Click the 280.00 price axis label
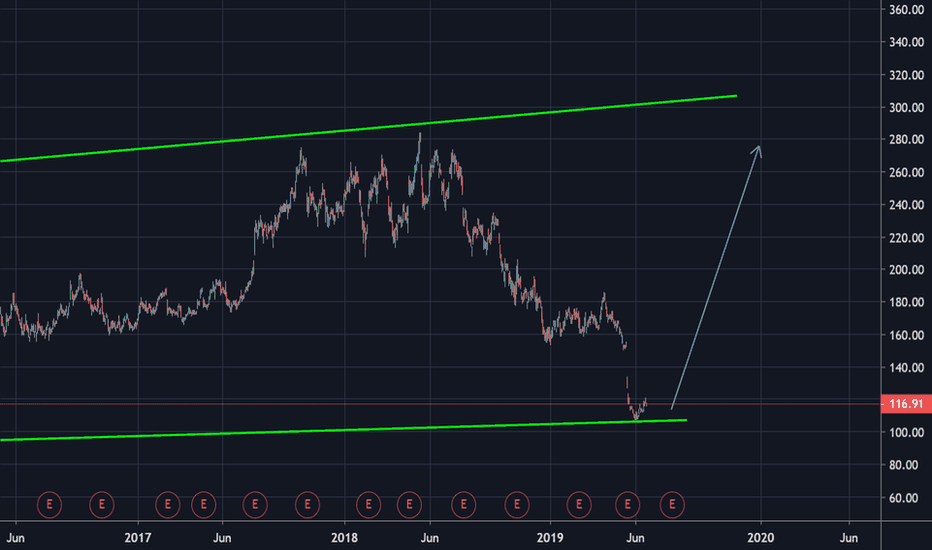 pyautogui.click(x=906, y=140)
